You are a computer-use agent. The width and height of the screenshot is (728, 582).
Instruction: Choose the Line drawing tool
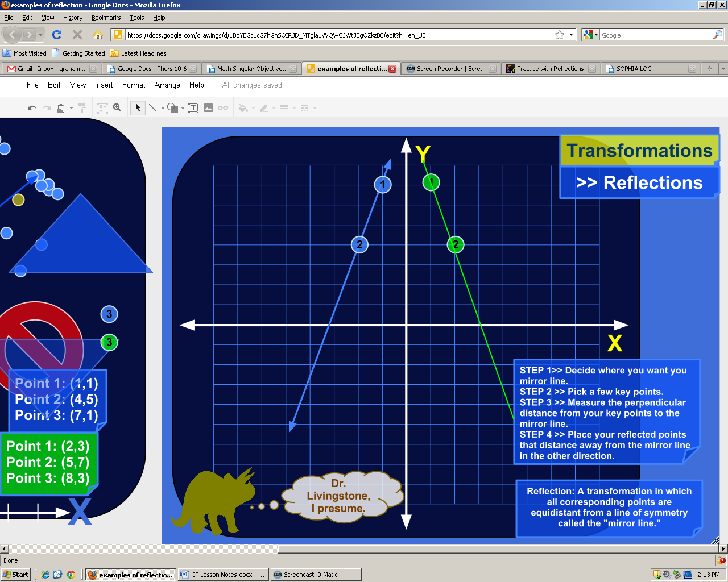152,108
